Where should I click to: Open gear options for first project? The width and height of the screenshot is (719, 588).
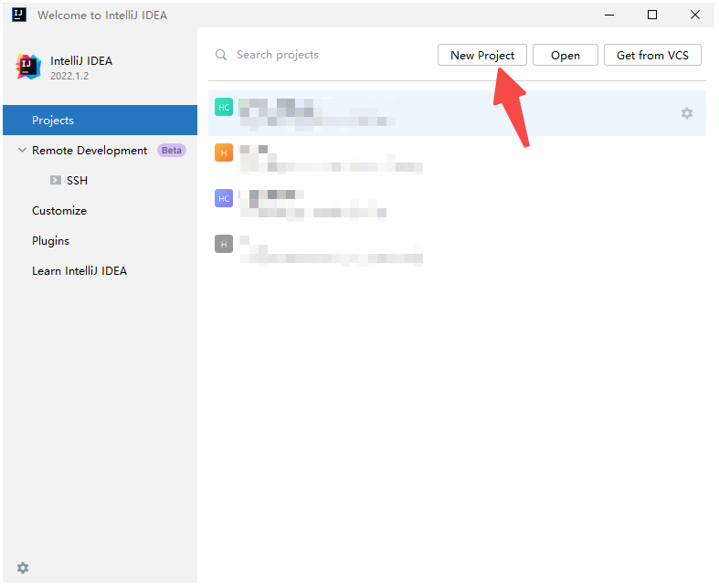[686, 113]
